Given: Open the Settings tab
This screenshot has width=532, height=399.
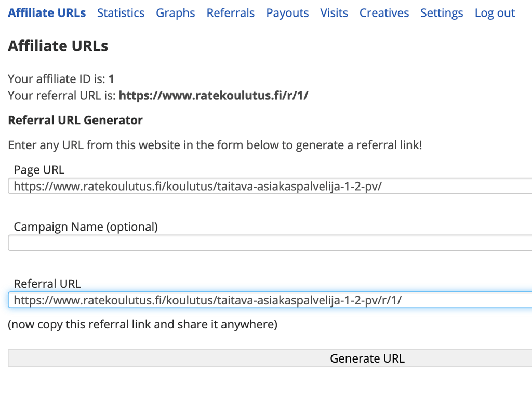Looking at the screenshot, I should tap(442, 13).
